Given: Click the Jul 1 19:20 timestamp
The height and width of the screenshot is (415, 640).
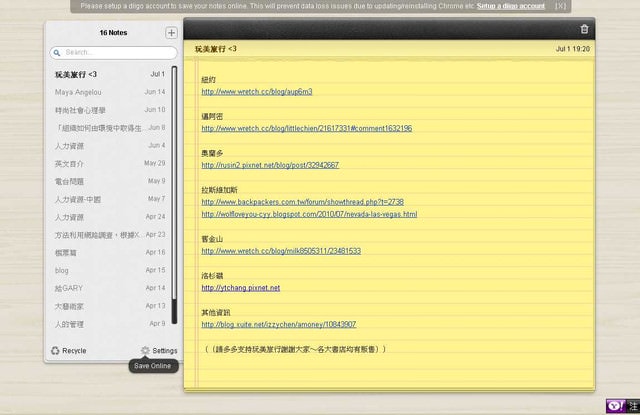Looking at the screenshot, I should pyautogui.click(x=573, y=49).
